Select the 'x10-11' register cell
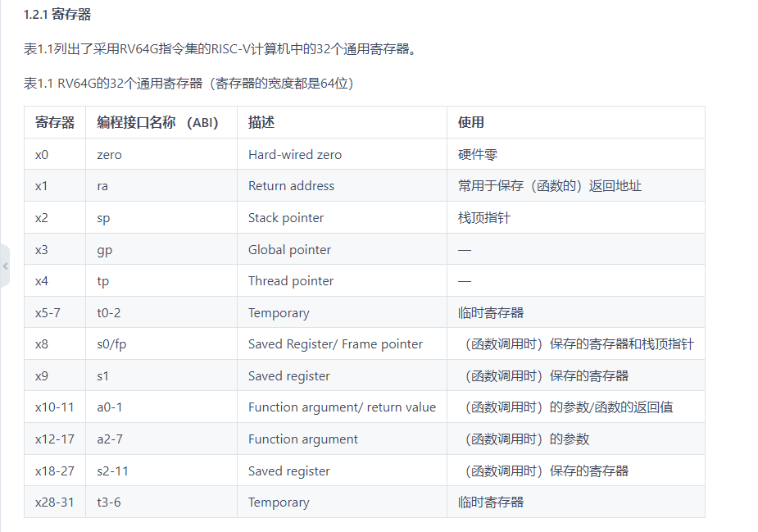 click(55, 407)
